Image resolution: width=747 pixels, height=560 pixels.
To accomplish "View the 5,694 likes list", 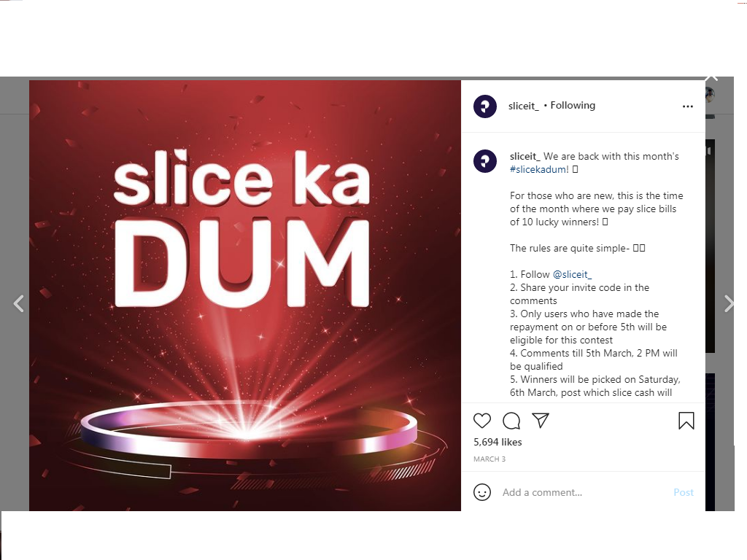I will [x=498, y=442].
